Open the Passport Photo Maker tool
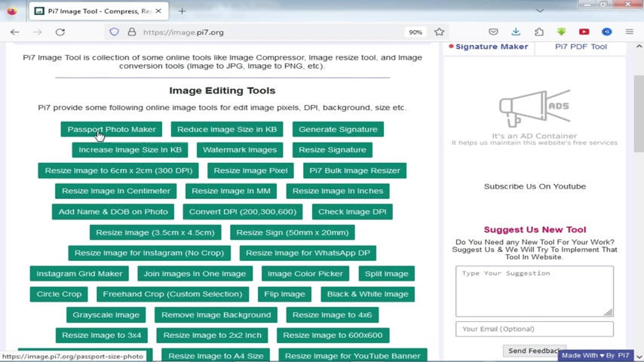 [x=112, y=130]
